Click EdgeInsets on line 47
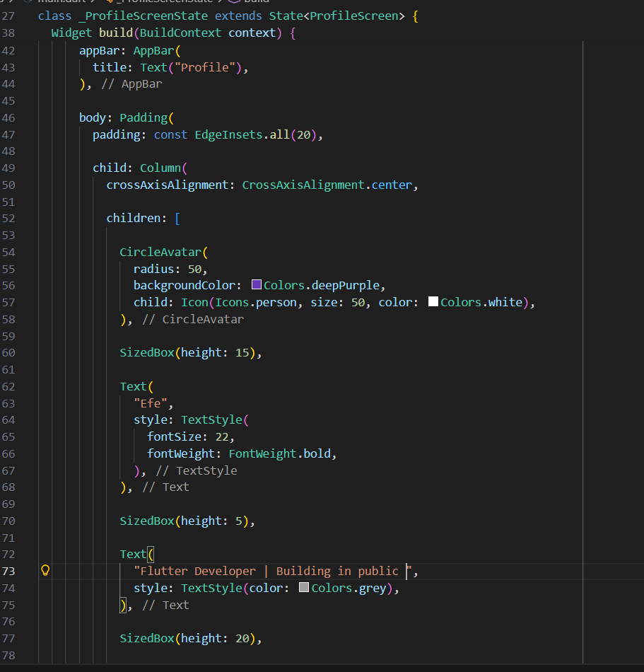 228,134
